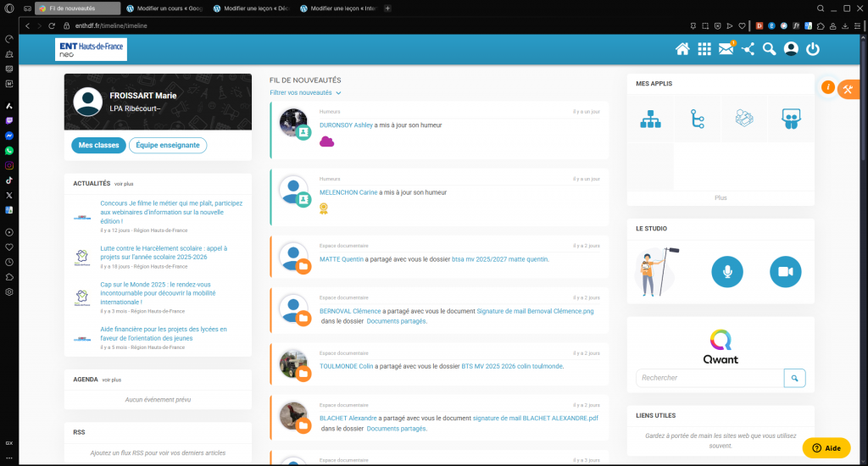Open the messaging envelope icon

coord(726,49)
